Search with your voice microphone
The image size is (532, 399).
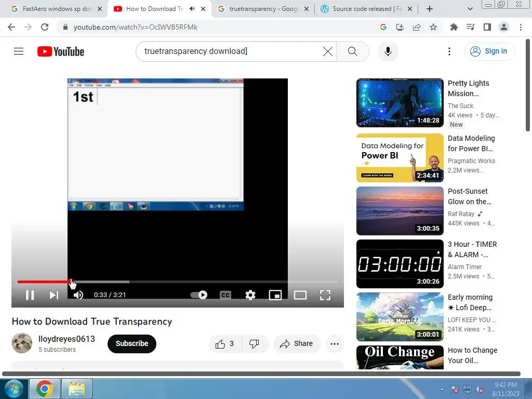click(x=388, y=51)
